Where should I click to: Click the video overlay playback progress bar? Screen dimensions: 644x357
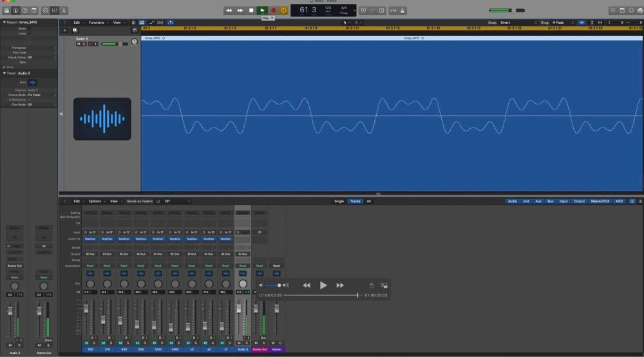pos(323,295)
